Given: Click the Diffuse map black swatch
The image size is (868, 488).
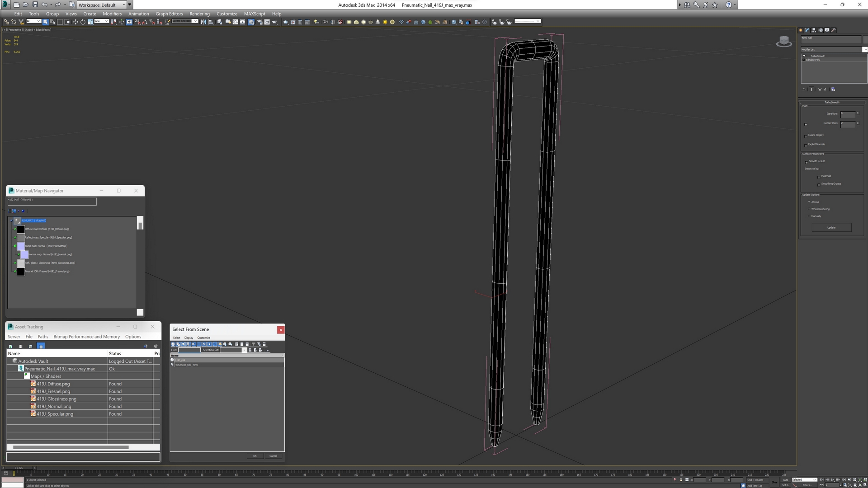Looking at the screenshot, I should tap(21, 229).
